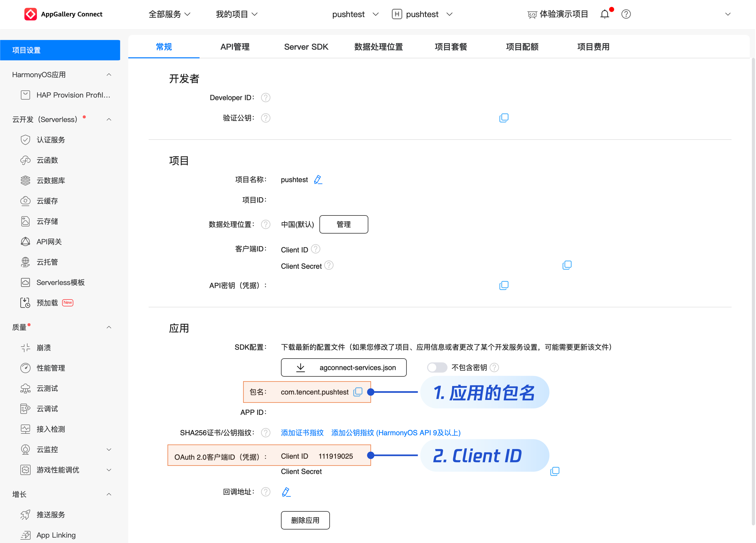Toggle the 不包含密钥 switch
The image size is (756, 543).
coord(437,368)
